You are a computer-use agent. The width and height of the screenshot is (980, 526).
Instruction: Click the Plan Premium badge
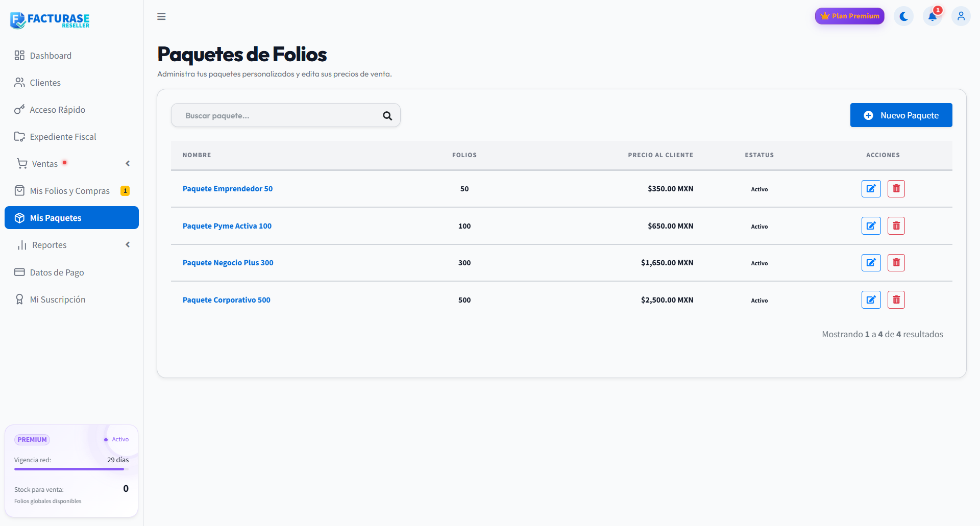click(850, 16)
